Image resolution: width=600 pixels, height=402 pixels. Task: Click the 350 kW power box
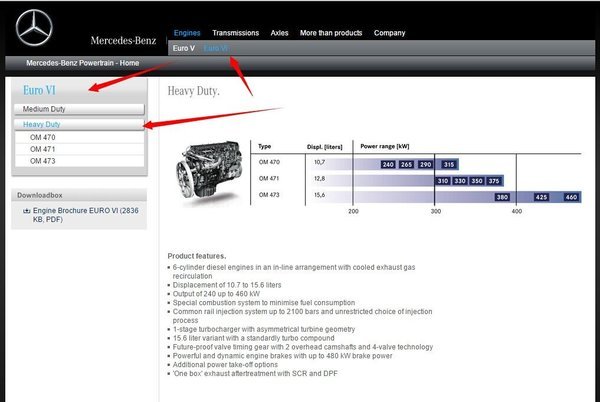[477, 181]
